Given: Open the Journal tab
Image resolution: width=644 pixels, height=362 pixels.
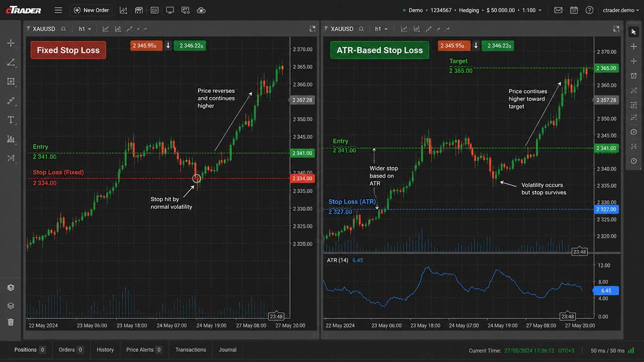Looking at the screenshot, I should [227, 350].
